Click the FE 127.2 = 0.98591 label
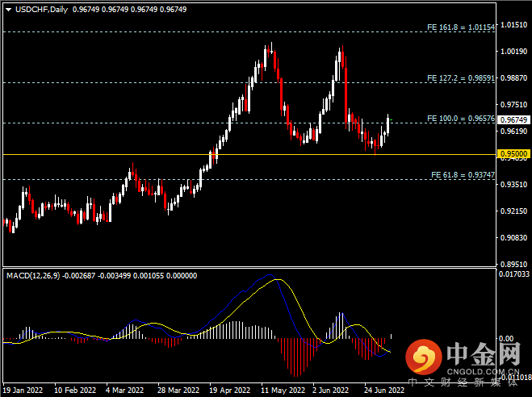 pyautogui.click(x=461, y=78)
